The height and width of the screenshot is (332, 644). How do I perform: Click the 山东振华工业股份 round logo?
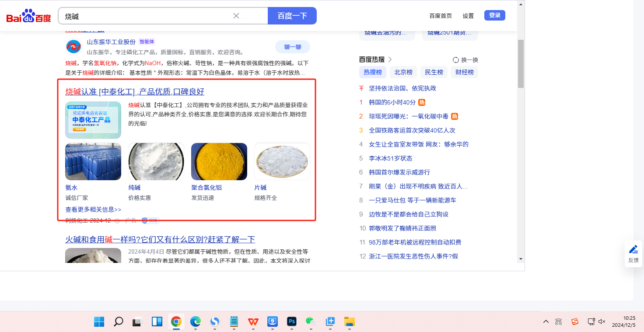coord(73,46)
